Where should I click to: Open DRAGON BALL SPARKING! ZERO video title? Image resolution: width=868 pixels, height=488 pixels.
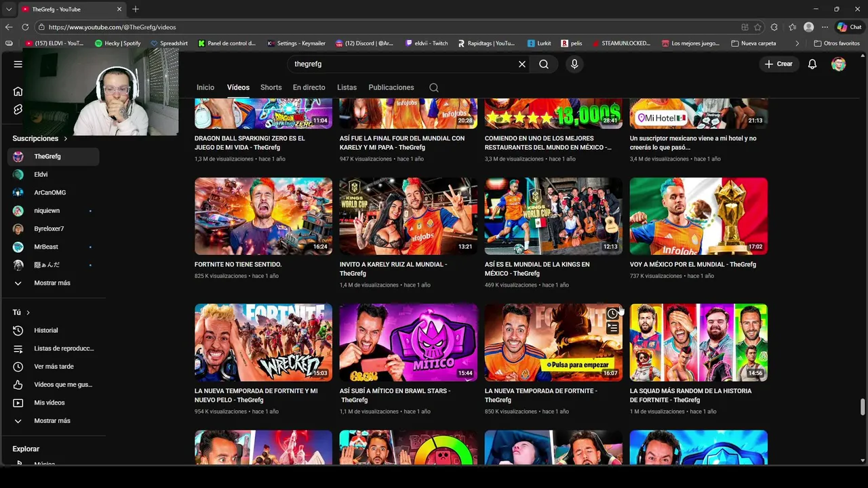coord(250,142)
